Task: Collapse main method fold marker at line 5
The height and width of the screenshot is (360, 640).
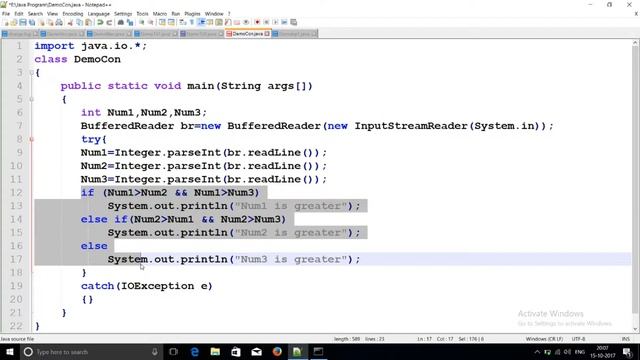Action: click(31, 99)
